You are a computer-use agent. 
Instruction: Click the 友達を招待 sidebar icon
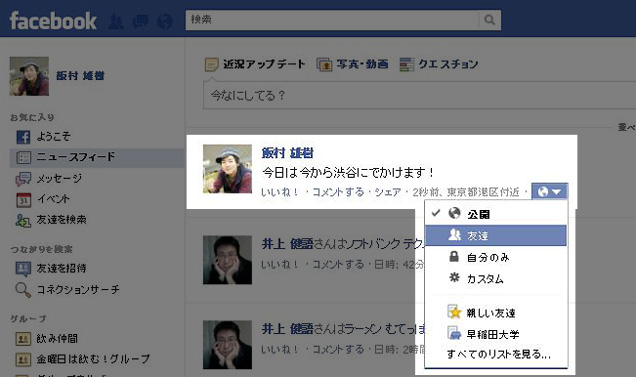(23, 269)
